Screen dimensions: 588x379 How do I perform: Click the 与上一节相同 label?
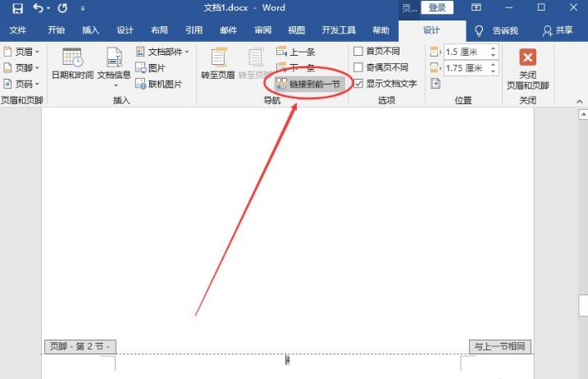point(500,346)
